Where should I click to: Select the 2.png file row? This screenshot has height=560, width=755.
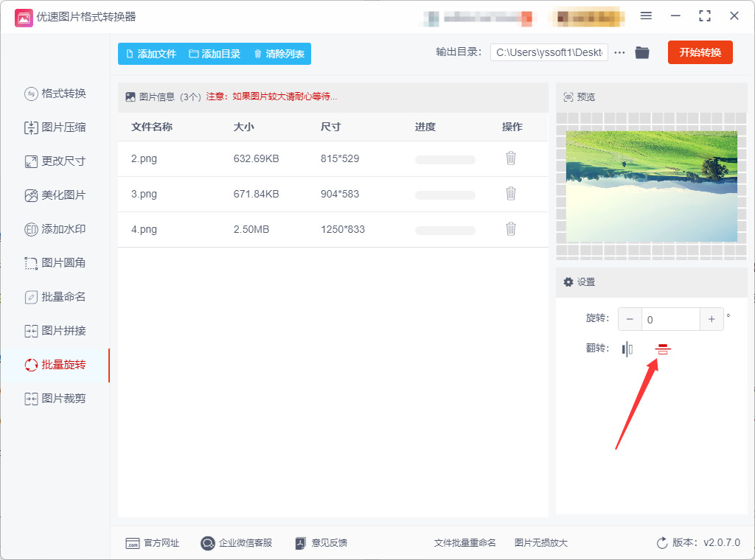click(333, 158)
